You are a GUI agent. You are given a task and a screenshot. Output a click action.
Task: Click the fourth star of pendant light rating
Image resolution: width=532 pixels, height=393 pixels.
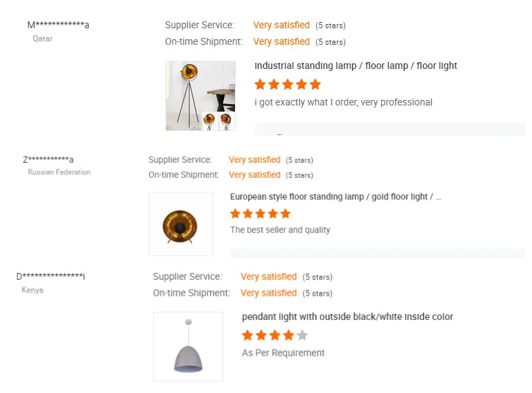pyautogui.click(x=288, y=336)
